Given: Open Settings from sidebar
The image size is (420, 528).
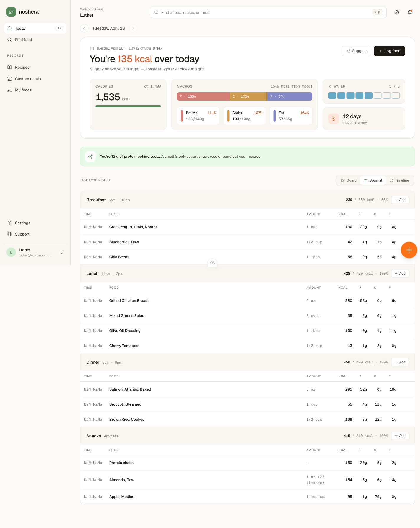Looking at the screenshot, I should click(x=35, y=223).
